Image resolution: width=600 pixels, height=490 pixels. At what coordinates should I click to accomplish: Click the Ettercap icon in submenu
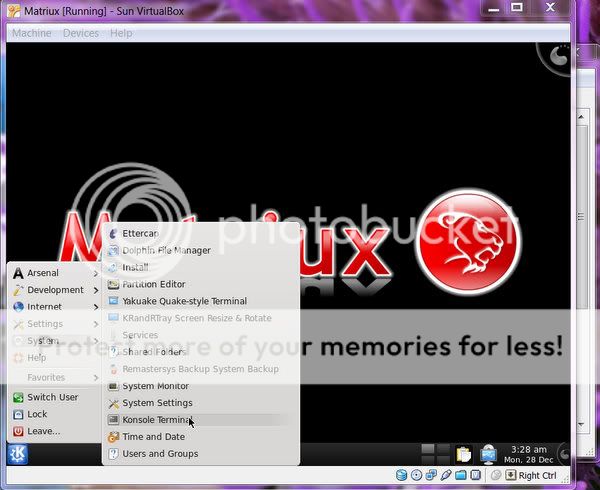(113, 233)
